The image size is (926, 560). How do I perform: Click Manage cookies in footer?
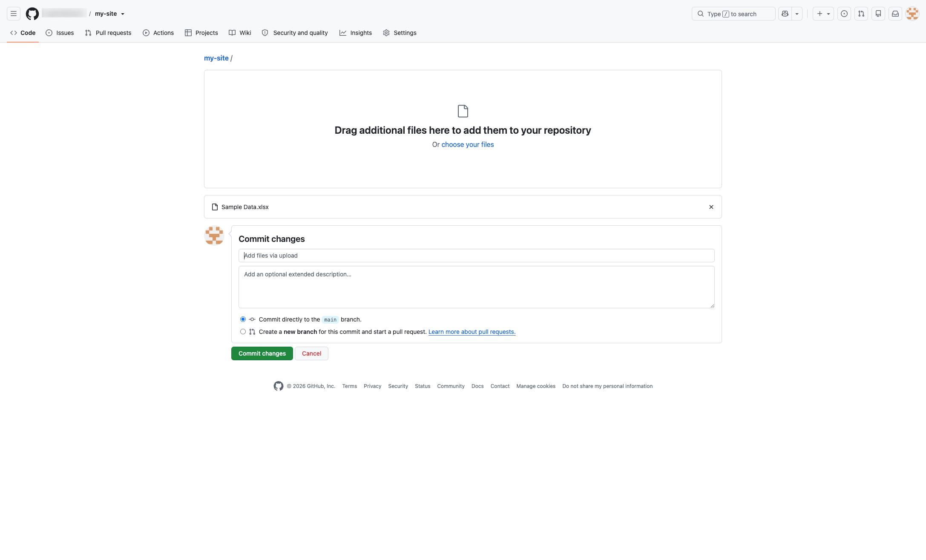pyautogui.click(x=536, y=386)
